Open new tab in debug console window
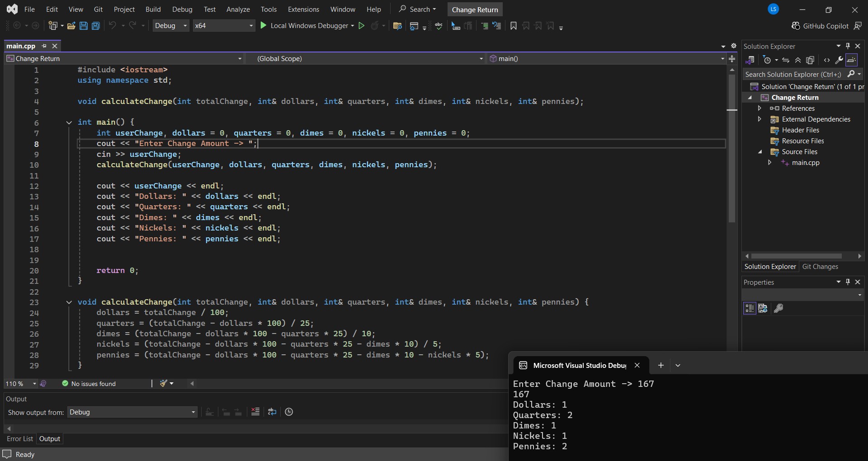This screenshot has height=461, width=868. coord(660,365)
